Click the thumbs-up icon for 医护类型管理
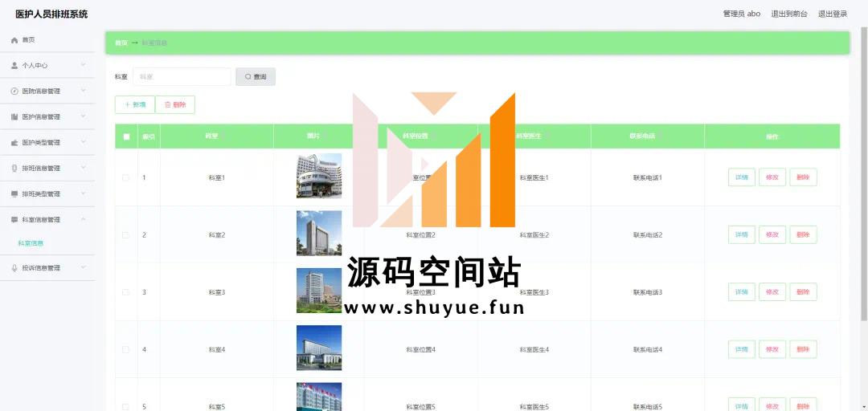868x411 pixels. [x=14, y=143]
